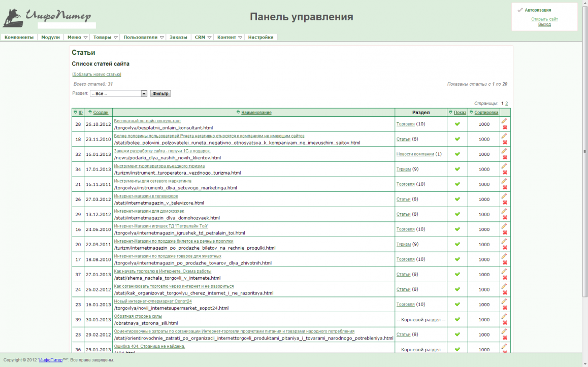The image size is (588, 367).
Task: Delete article ID 39 with red cross
Action: coord(505,322)
